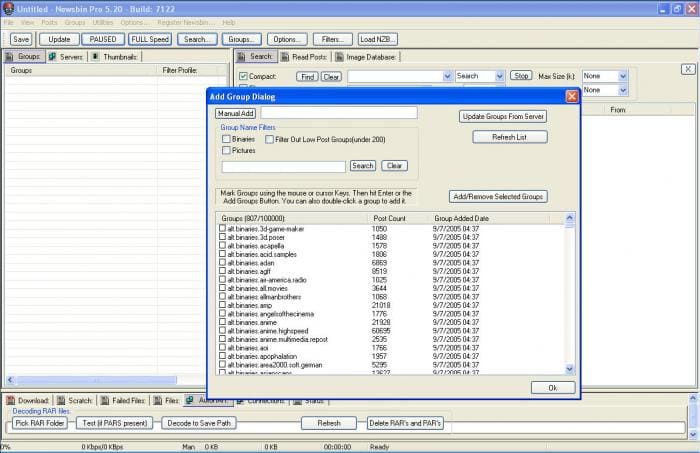The height and width of the screenshot is (453, 700).
Task: Click the Newsbin app icon in title bar
Action: point(8,8)
